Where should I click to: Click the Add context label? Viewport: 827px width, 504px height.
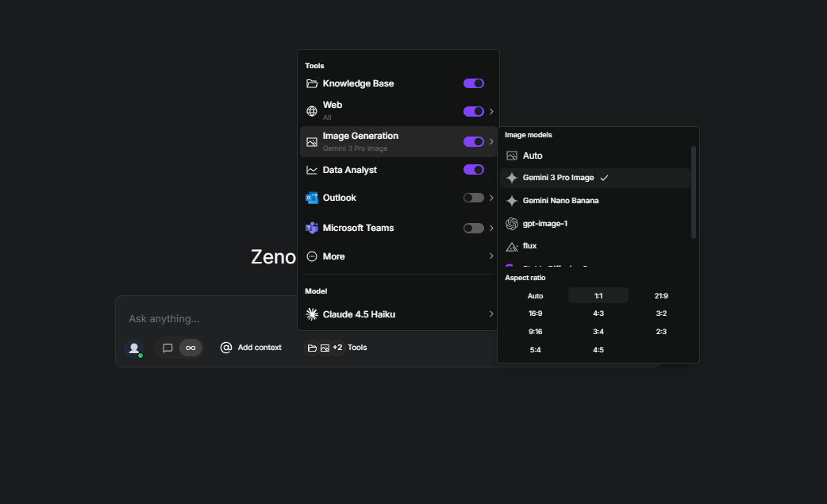coord(260,348)
